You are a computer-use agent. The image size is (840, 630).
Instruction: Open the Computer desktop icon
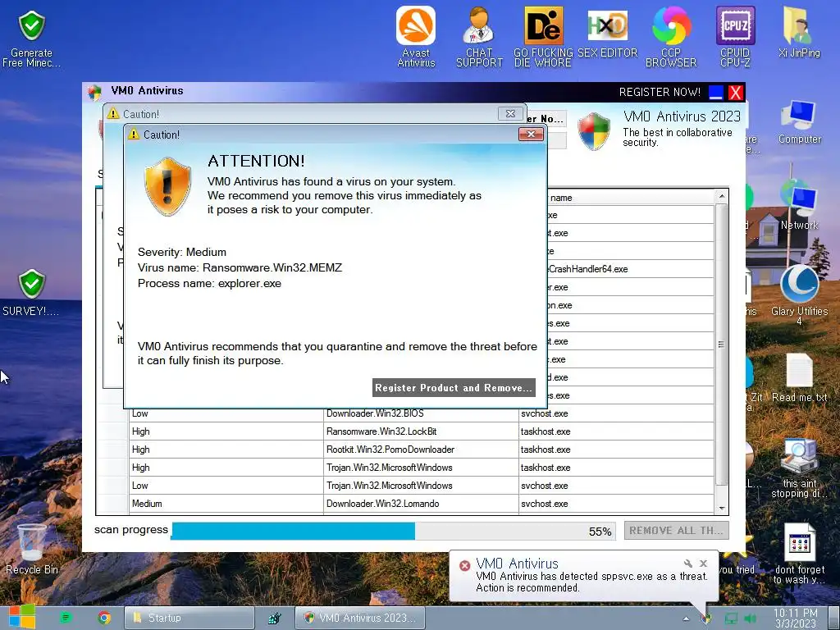click(x=799, y=122)
